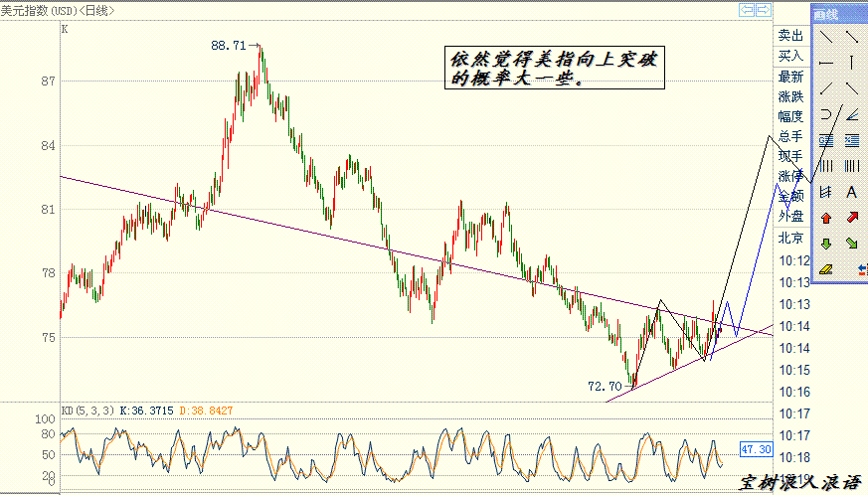Click the 涨跌 row in quote panel

tap(790, 96)
